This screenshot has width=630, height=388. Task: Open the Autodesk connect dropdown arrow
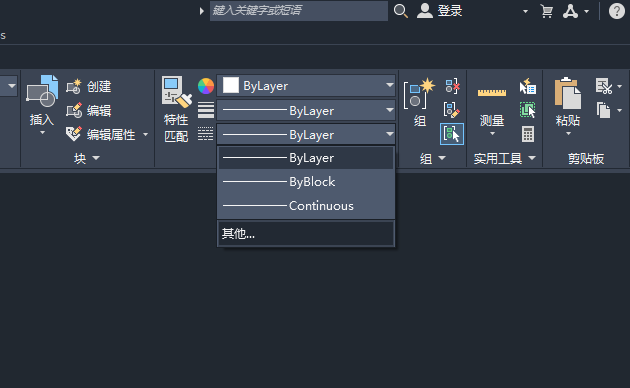[587, 12]
